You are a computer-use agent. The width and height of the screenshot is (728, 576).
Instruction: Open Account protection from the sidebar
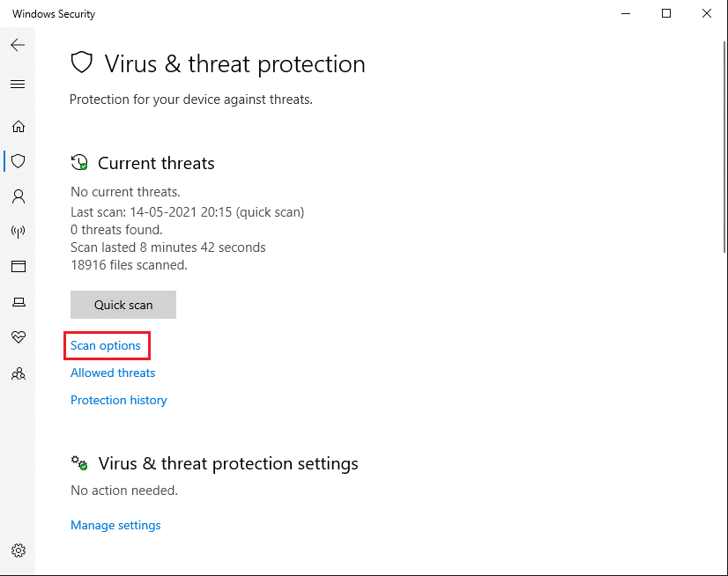18,196
